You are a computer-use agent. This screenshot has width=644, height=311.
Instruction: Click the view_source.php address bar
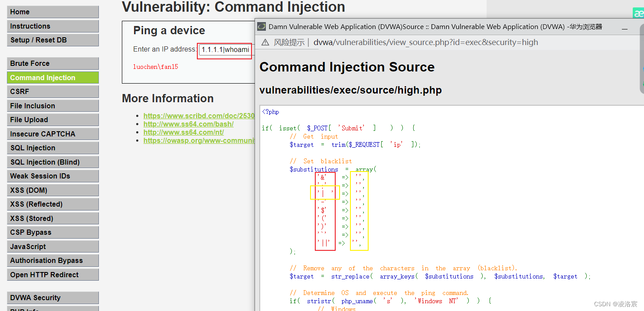pos(426,42)
